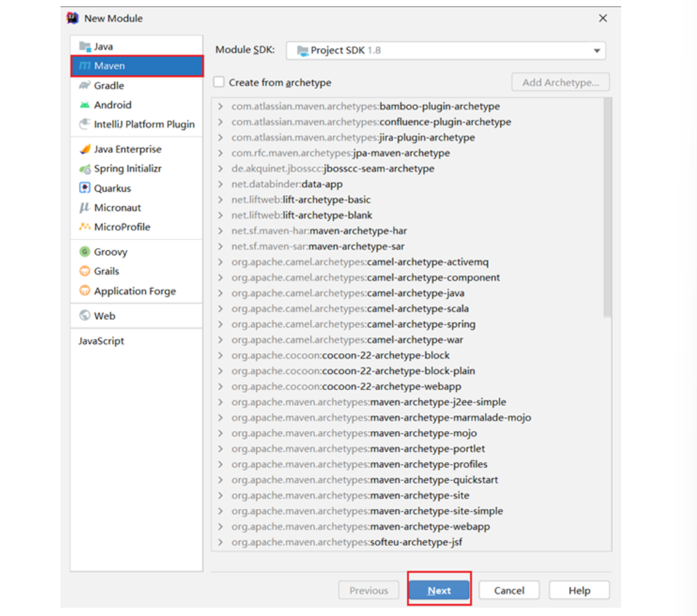Select cocoon-22-archetype-block-plain entry
The width and height of the screenshot is (697, 616).
tap(353, 371)
